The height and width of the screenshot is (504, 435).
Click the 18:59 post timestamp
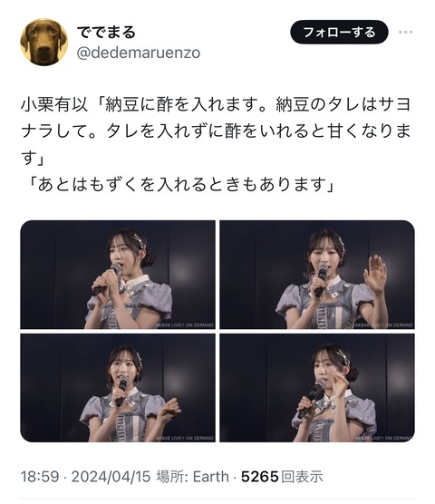coord(40,477)
